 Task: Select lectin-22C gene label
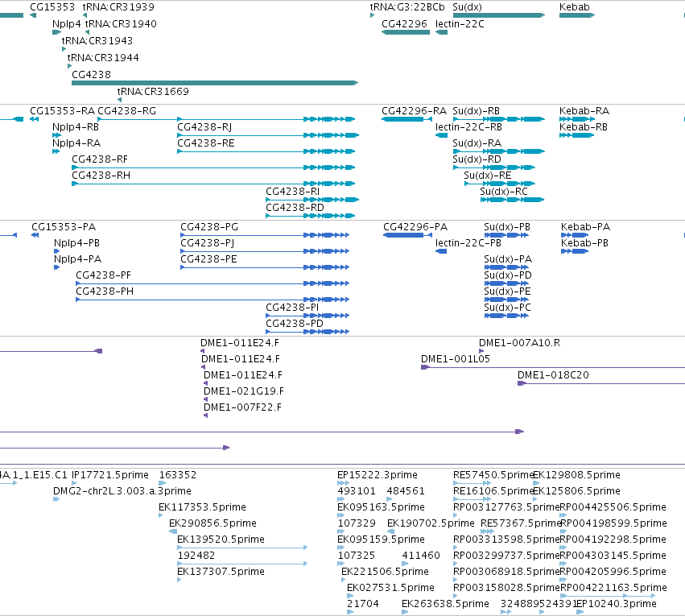click(x=460, y=24)
